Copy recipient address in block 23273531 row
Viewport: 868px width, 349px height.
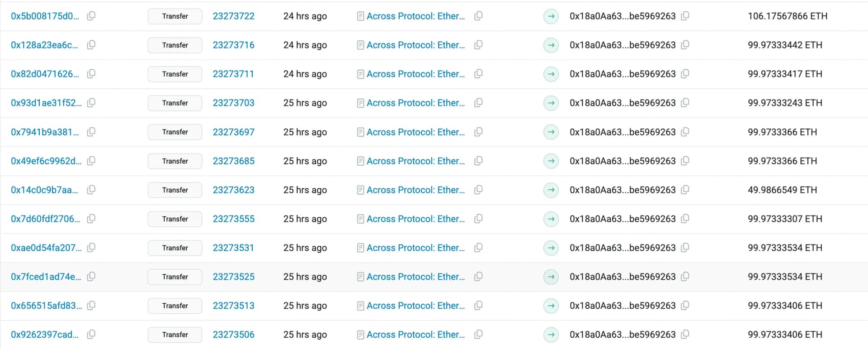click(685, 248)
